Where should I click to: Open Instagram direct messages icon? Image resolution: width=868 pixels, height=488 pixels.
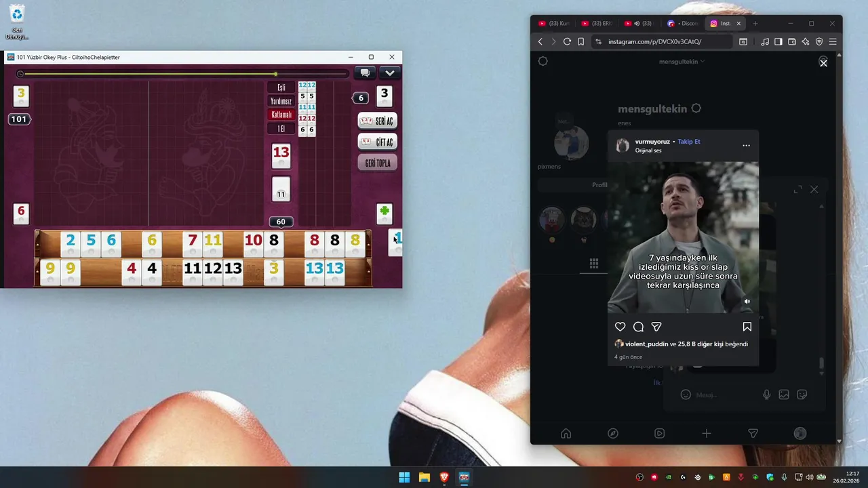pyautogui.click(x=753, y=434)
